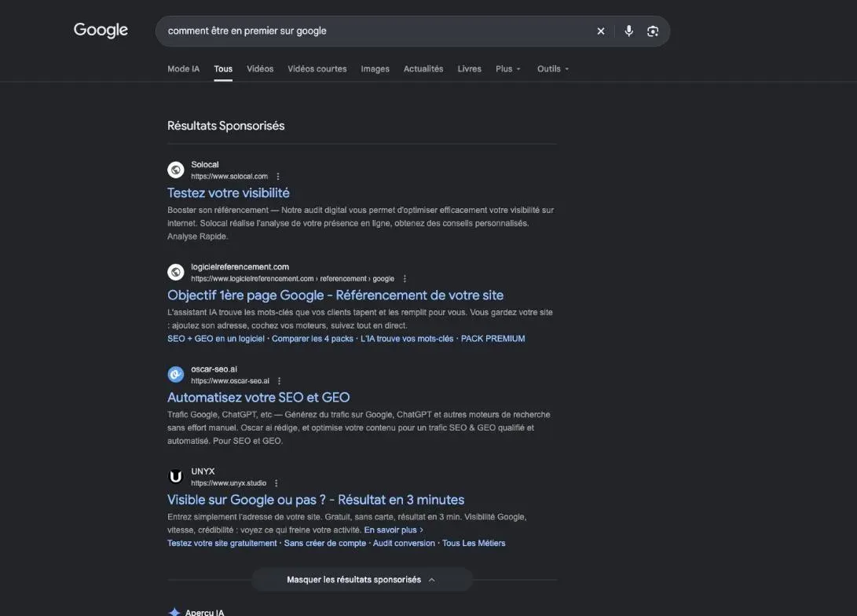Open the Actualités tab

tap(423, 69)
